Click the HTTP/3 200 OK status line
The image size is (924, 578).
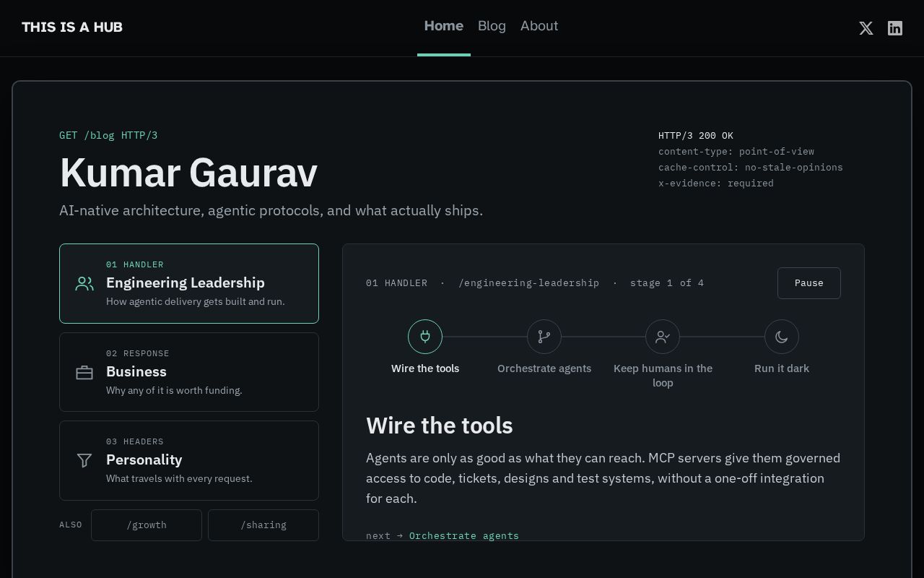point(696,135)
